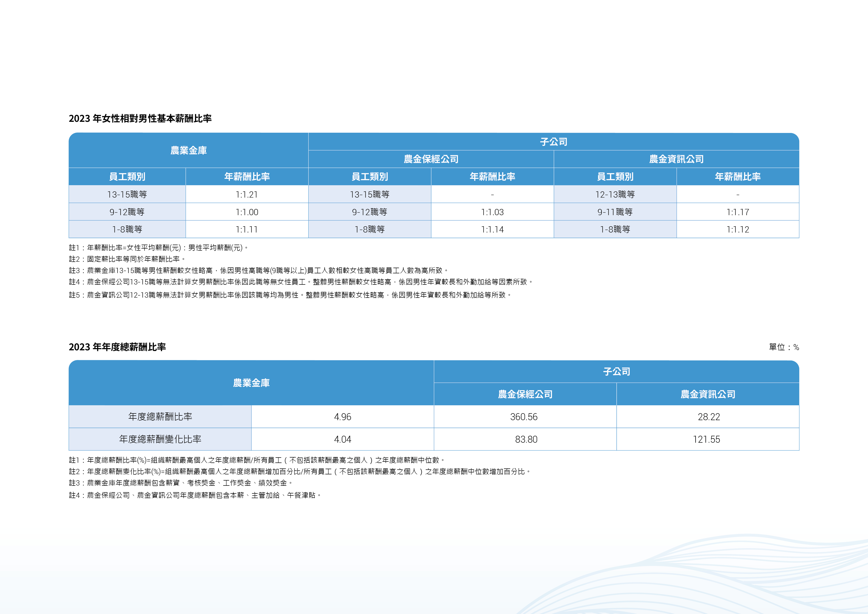Viewport: 868px width, 614px height.
Task: Click the '1:1.21' ratio cell
Action: click(x=247, y=194)
